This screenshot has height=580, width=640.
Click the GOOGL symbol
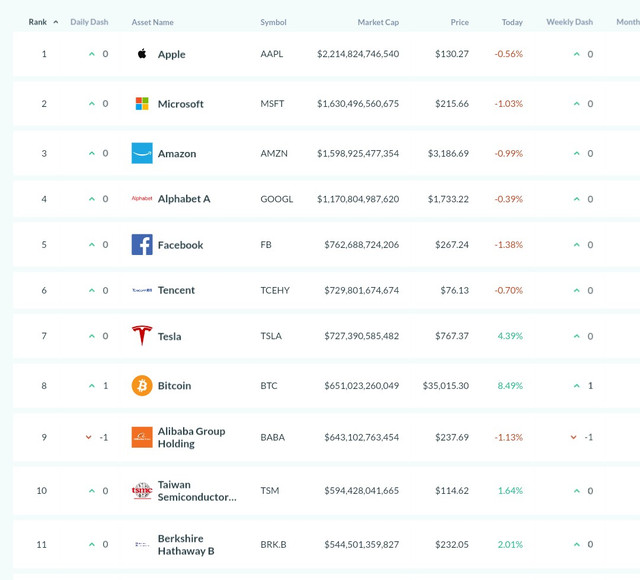tap(277, 199)
